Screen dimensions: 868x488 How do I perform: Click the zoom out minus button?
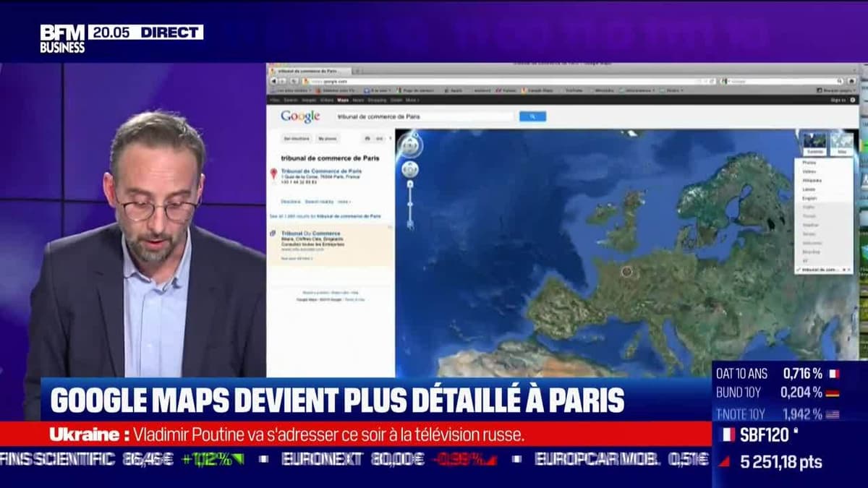tap(410, 225)
